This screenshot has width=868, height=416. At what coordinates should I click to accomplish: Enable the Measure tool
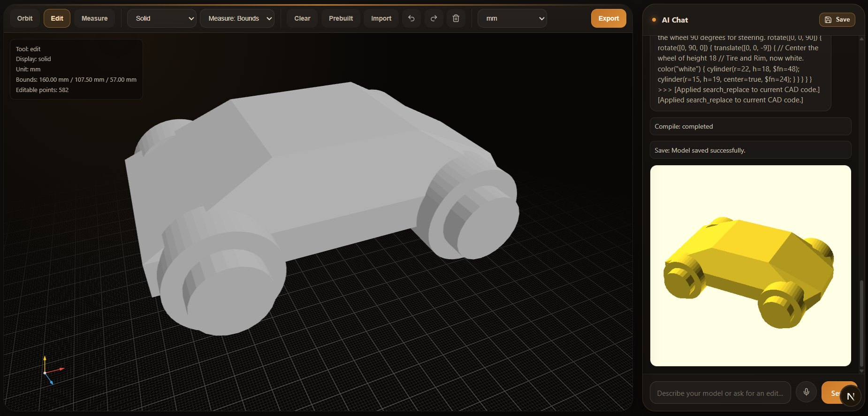(94, 18)
